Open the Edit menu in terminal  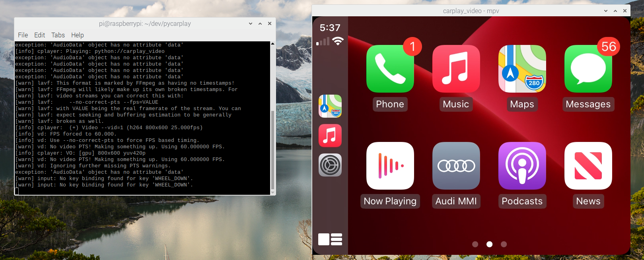[x=39, y=35]
